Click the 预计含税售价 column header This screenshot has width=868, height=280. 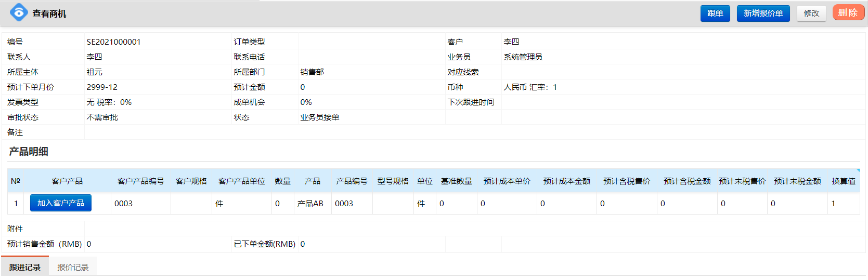click(626, 181)
